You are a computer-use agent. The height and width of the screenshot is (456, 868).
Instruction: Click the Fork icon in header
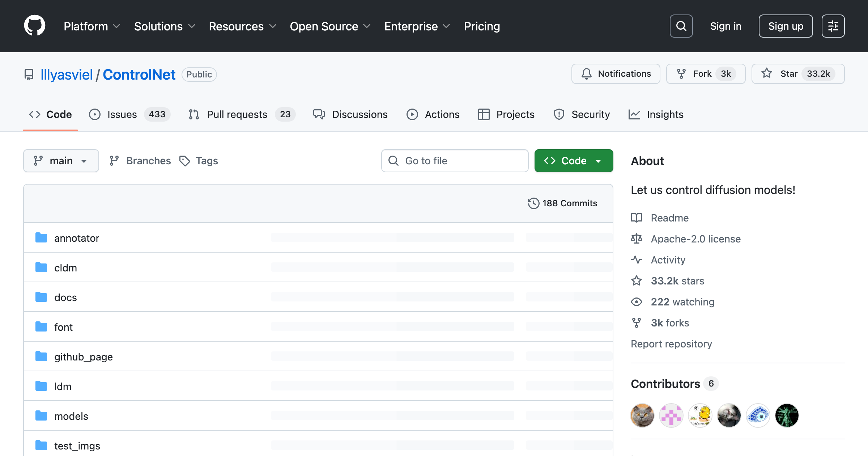[x=681, y=74]
